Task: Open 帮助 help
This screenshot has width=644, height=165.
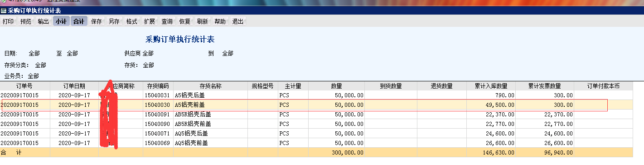Action: tap(220, 21)
